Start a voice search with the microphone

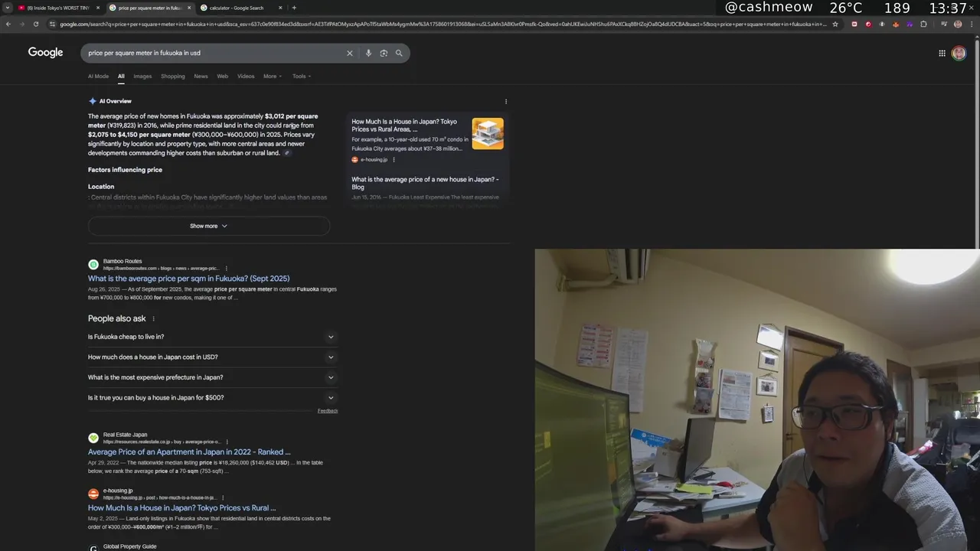(368, 53)
